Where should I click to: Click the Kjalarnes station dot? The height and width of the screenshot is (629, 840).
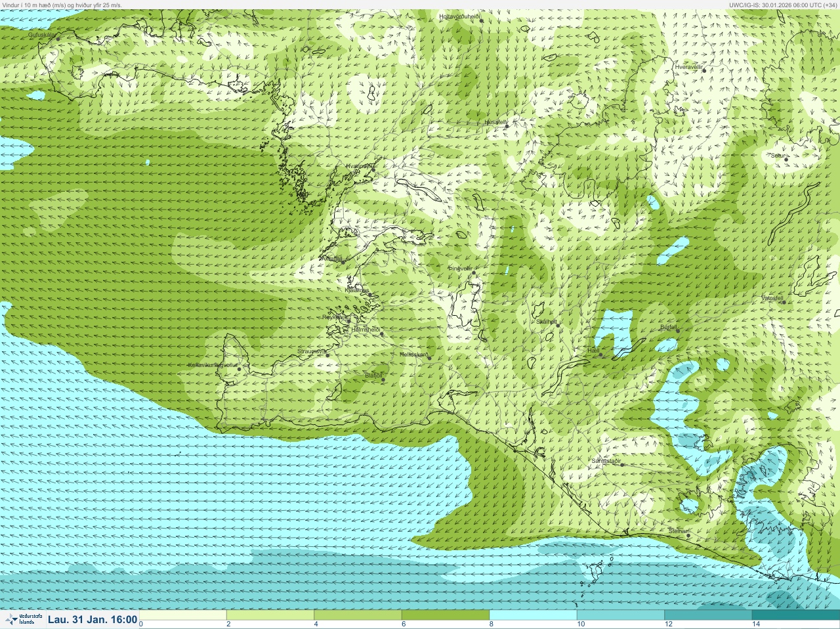pyautogui.click(x=371, y=295)
